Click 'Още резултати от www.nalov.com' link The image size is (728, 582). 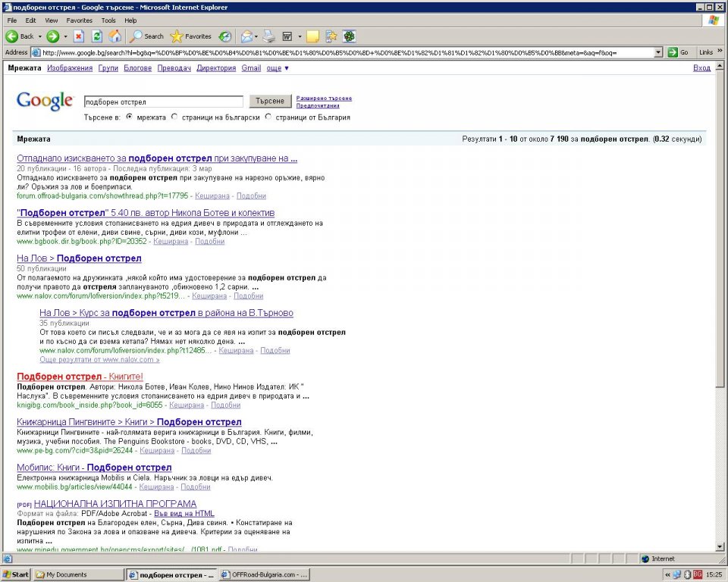click(x=99, y=360)
